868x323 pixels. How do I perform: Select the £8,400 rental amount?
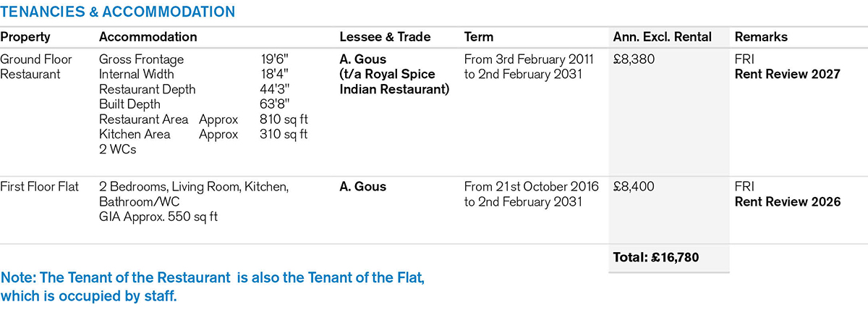[x=634, y=187]
